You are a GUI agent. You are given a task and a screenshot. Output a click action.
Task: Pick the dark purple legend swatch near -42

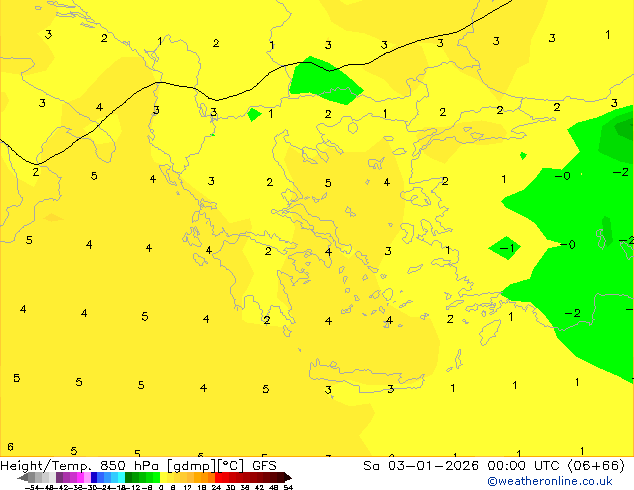point(59,477)
